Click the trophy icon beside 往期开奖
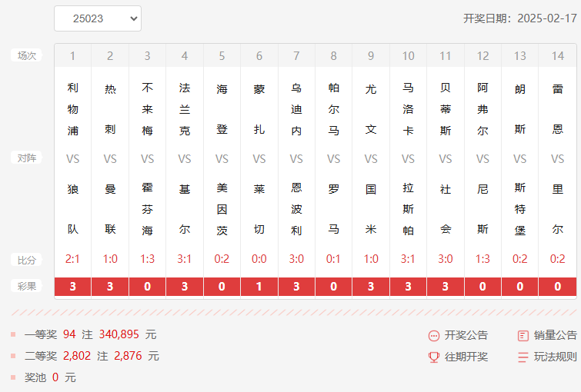The image size is (581, 392). pyautogui.click(x=434, y=357)
